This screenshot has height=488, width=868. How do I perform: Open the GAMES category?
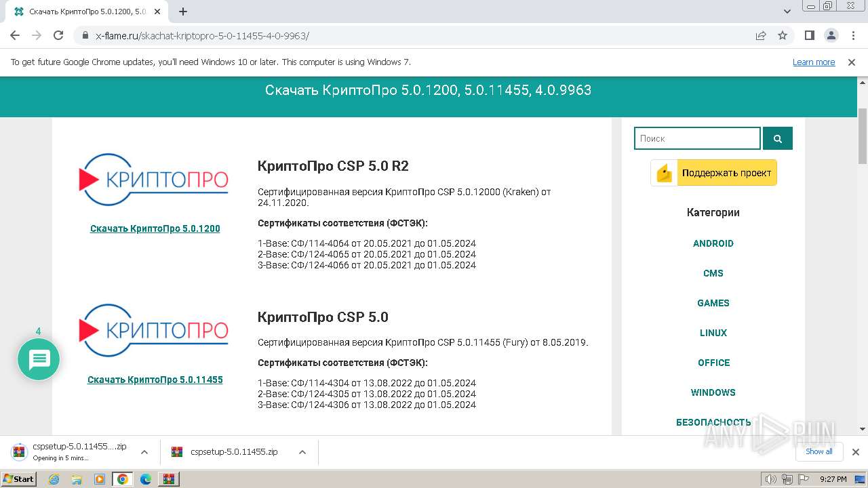[713, 303]
